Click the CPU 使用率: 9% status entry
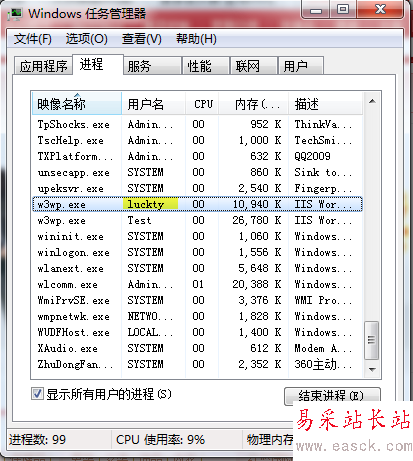Image resolution: width=413 pixels, height=461 pixels. point(160,440)
